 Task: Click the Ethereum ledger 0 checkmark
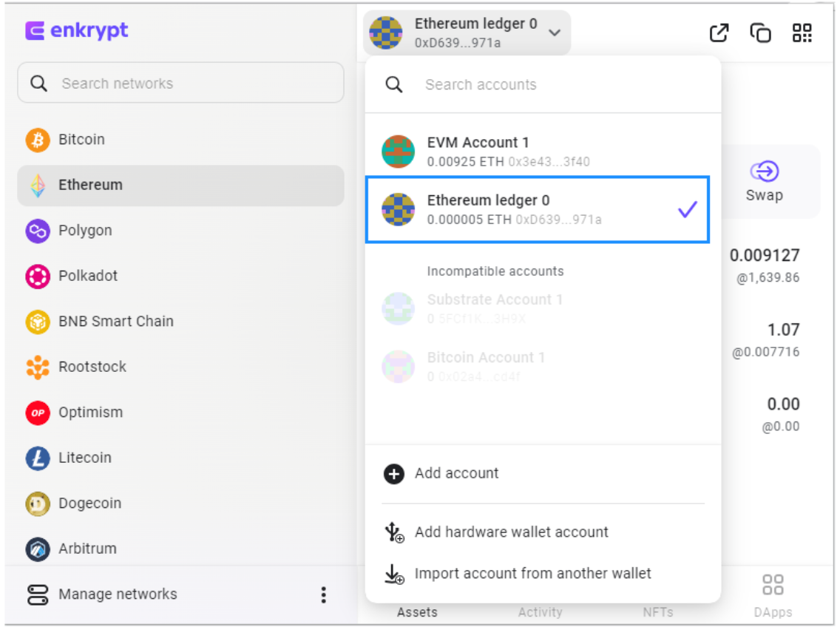coord(688,209)
